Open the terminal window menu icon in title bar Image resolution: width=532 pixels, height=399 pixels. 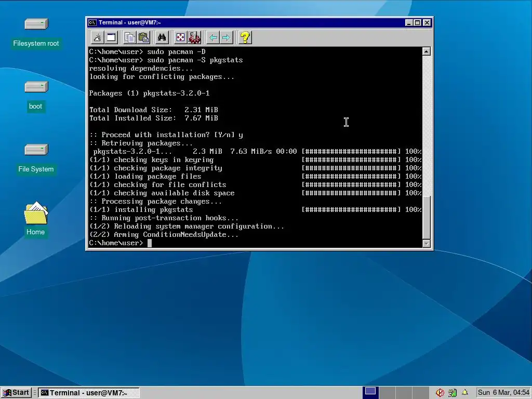pos(92,22)
